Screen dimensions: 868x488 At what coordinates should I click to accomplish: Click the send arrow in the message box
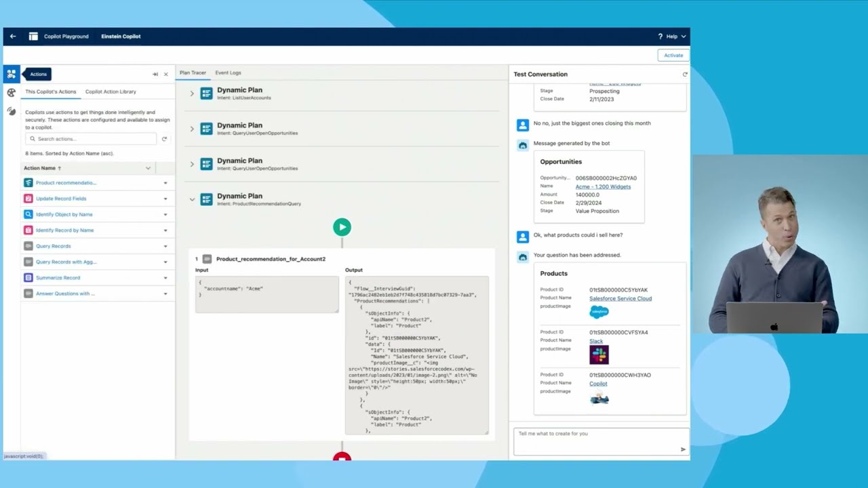683,449
